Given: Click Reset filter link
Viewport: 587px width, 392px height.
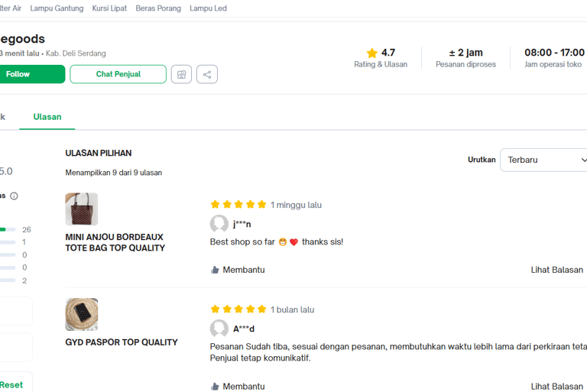Looking at the screenshot, I should [11, 384].
